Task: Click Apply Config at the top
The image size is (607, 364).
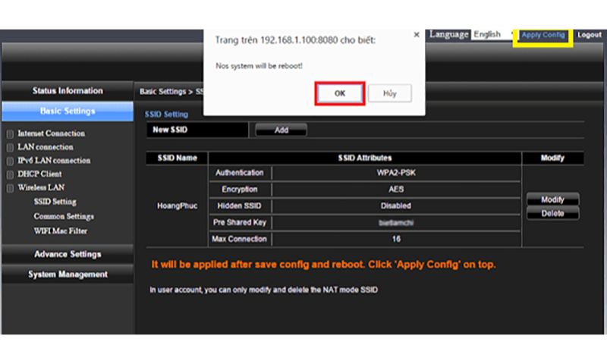Action: (x=543, y=35)
